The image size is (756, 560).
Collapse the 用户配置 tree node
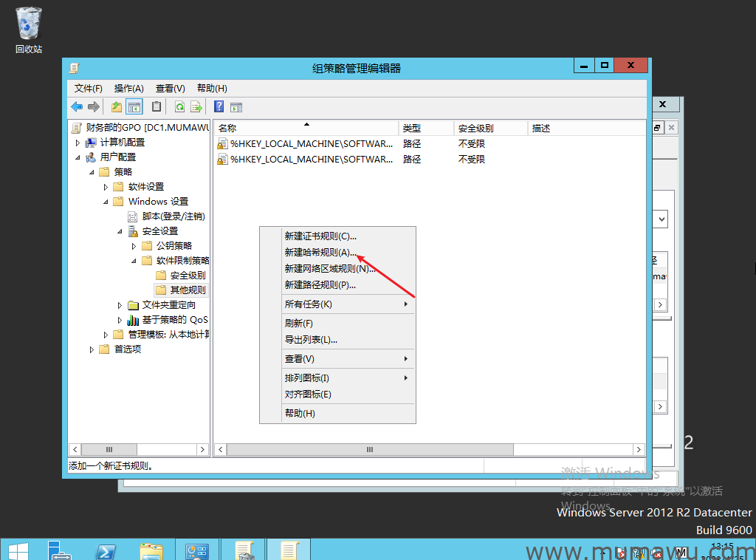pyautogui.click(x=77, y=157)
